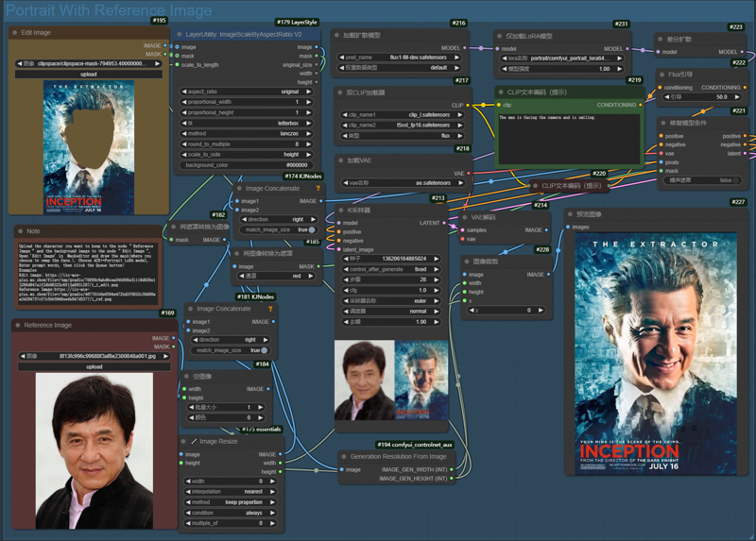This screenshot has height=541, width=756.
Task: Collapse the 图像裁剪 node title dot
Action: (466, 262)
